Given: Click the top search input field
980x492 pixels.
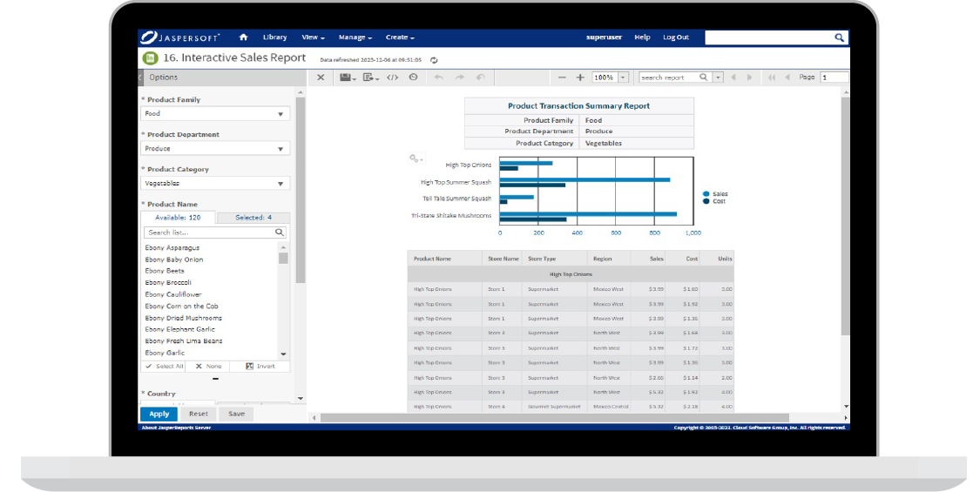Looking at the screenshot, I should (769, 37).
